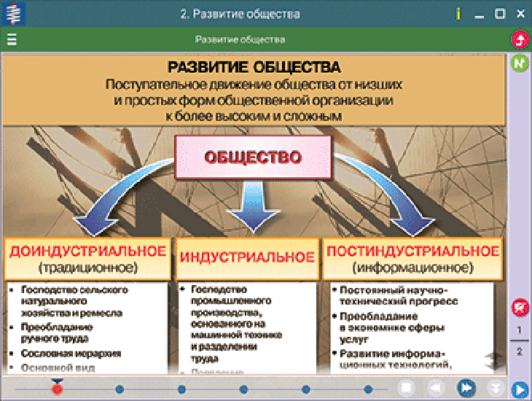Screen dimensions: 532x401
Task: Click the greyed step-back button
Action: coord(436,388)
